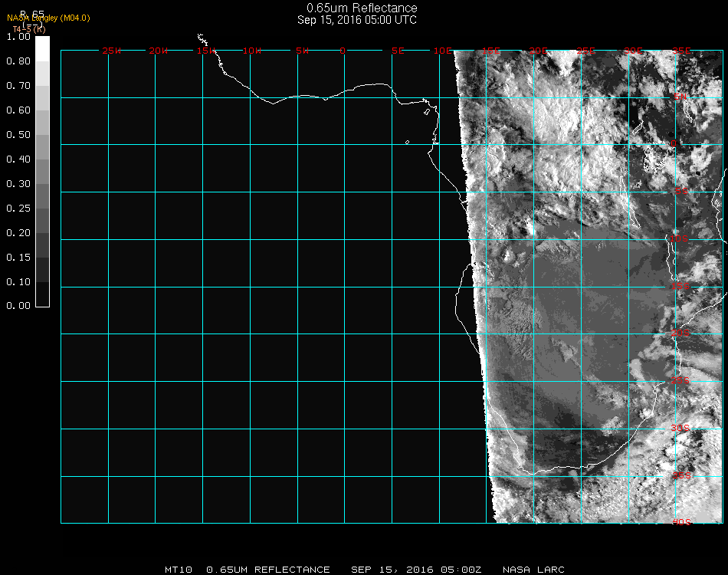The width and height of the screenshot is (728, 575).
Task: Click the 25S latitude label
Action: pos(680,380)
